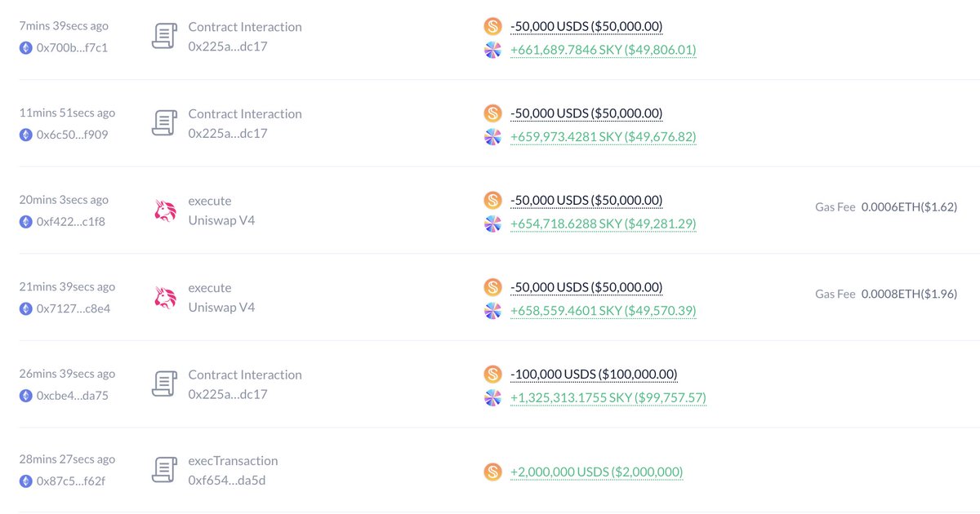Click USDS token icon in 20mins 3secs row

coord(492,200)
